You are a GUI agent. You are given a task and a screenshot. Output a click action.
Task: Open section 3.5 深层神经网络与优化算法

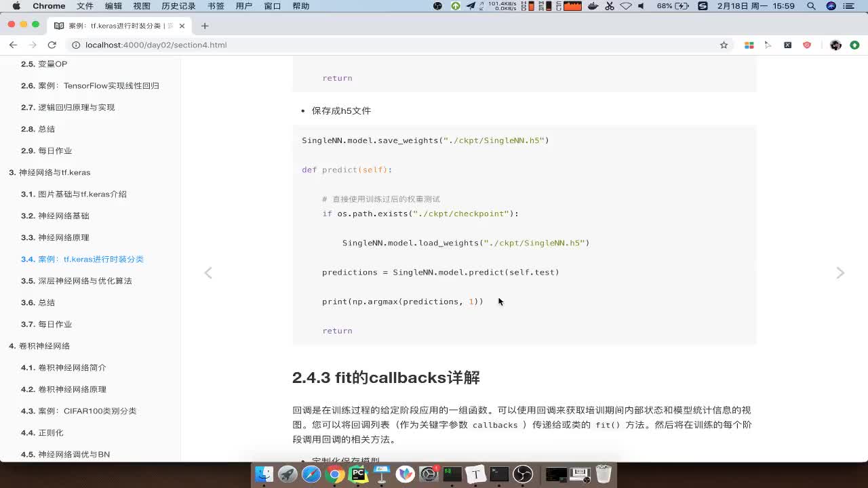click(77, 281)
